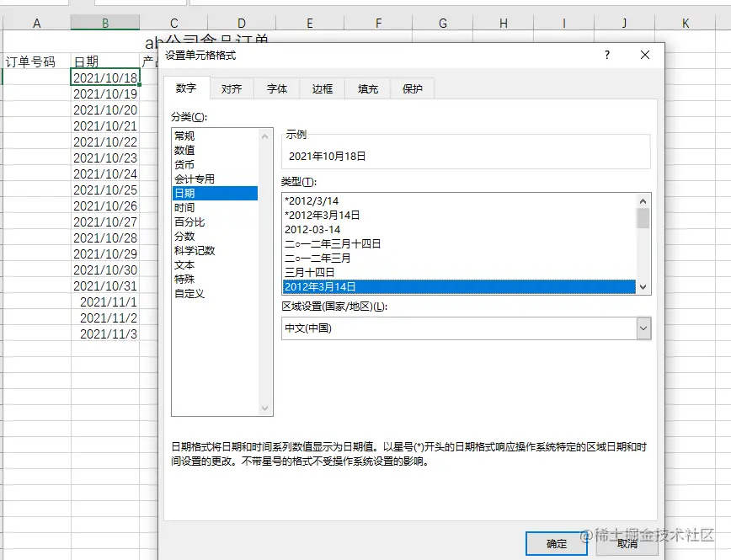This screenshot has width=731, height=560.
Task: Select cell with 2021/10/19
Action: click(x=105, y=93)
